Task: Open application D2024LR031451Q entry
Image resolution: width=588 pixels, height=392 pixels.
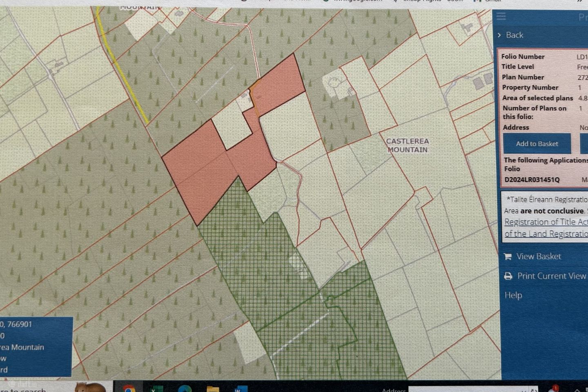Action: [532, 180]
